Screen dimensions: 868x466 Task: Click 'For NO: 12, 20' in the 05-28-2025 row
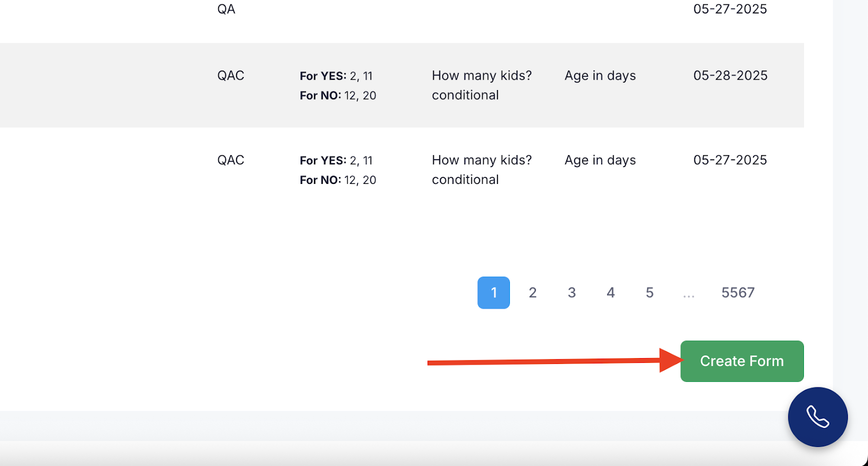coord(338,95)
